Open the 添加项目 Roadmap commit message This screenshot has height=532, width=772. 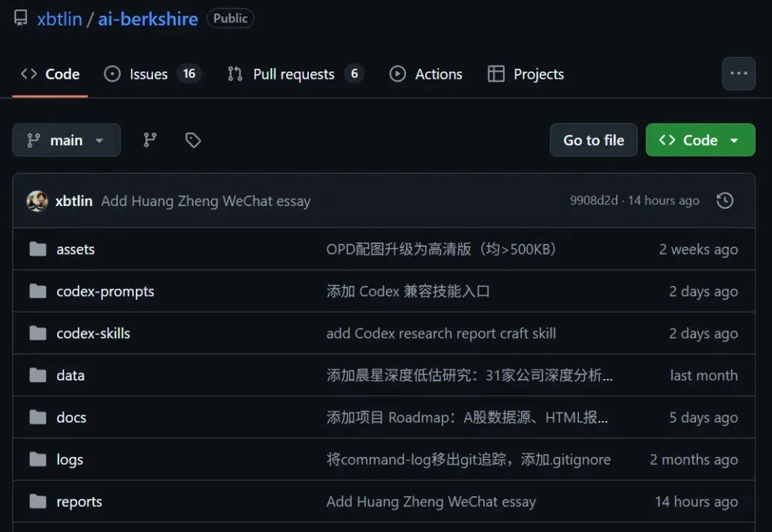point(467,418)
